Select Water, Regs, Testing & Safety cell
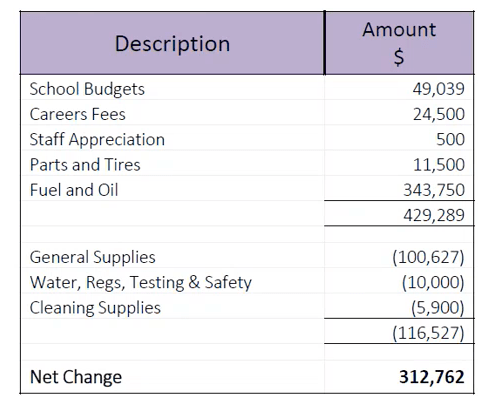Viewport: 486px width, 405px height. coord(172,282)
